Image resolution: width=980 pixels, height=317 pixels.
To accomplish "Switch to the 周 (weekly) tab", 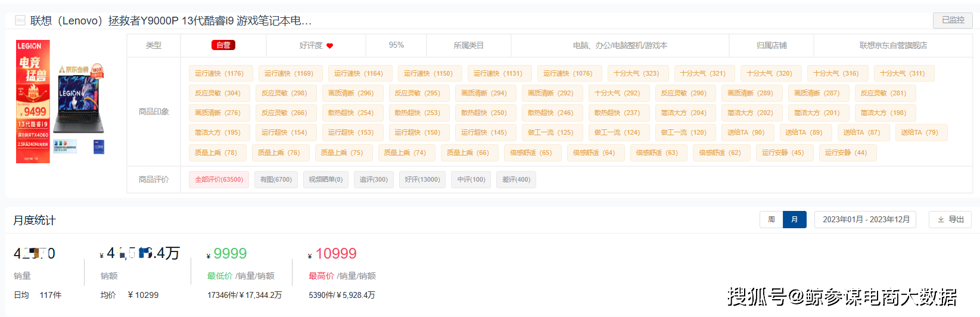I will pyautogui.click(x=771, y=220).
